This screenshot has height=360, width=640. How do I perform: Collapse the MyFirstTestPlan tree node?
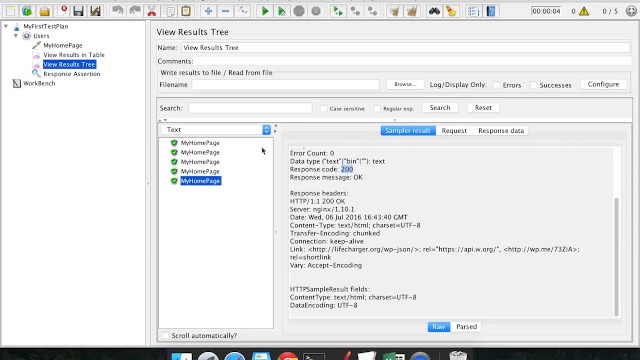pos(6,26)
